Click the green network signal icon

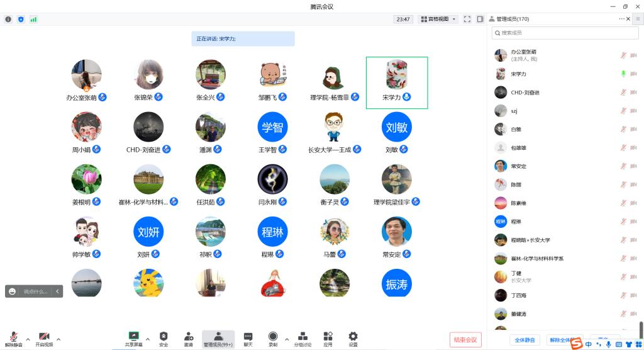pos(33,20)
